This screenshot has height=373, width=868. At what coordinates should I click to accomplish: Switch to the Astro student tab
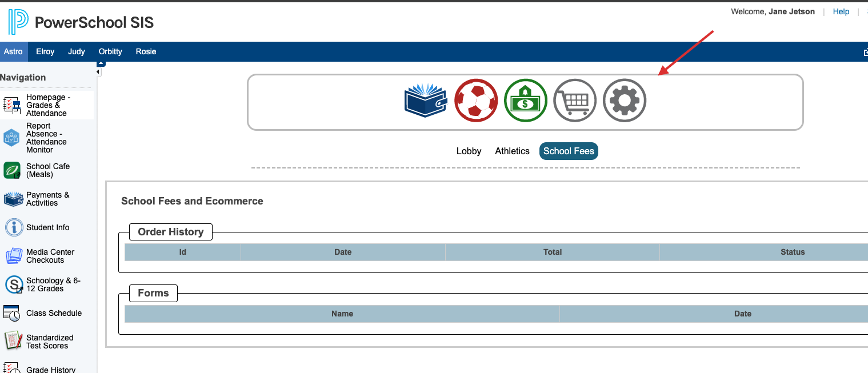(x=13, y=51)
